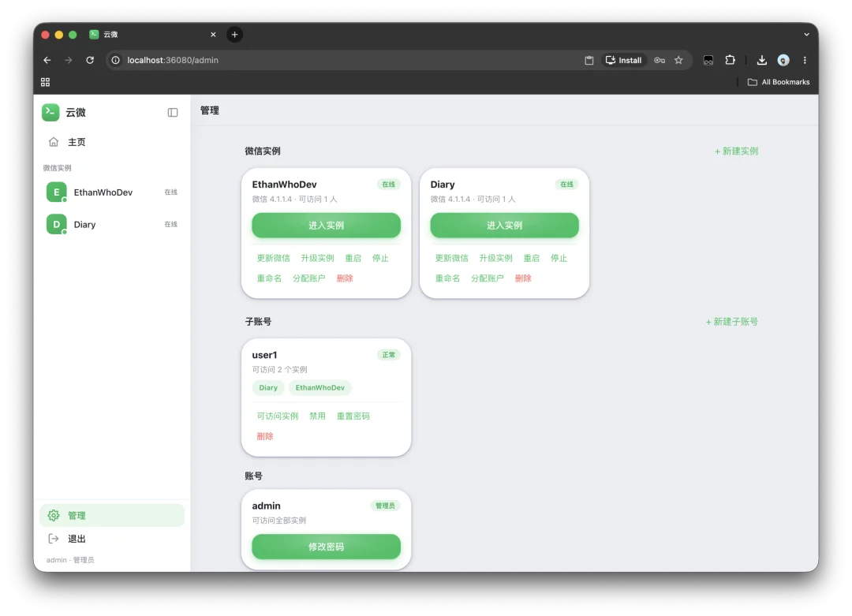Click 升级实例 on EthanWhoDev card
Screen dimensions: 852x616
tap(317, 258)
